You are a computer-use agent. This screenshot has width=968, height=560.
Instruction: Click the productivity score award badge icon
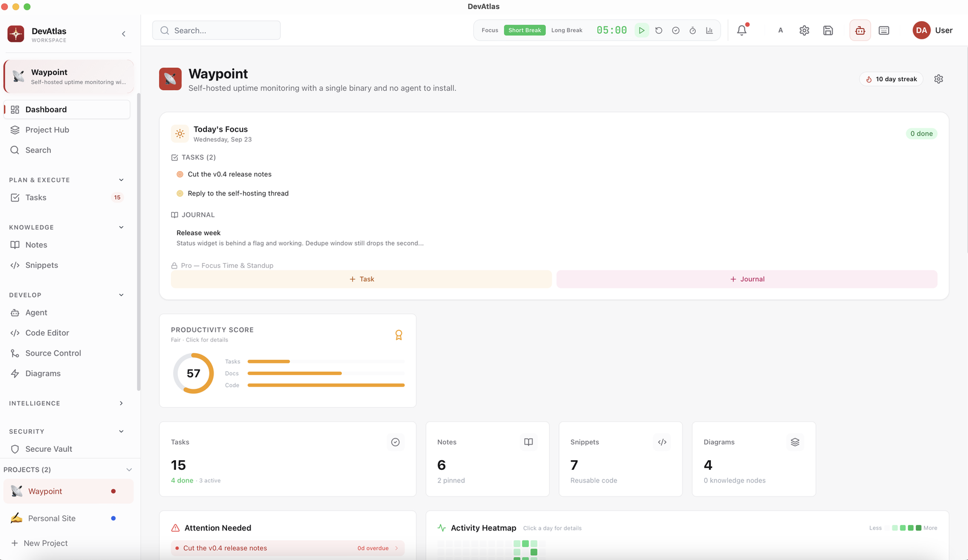click(399, 335)
